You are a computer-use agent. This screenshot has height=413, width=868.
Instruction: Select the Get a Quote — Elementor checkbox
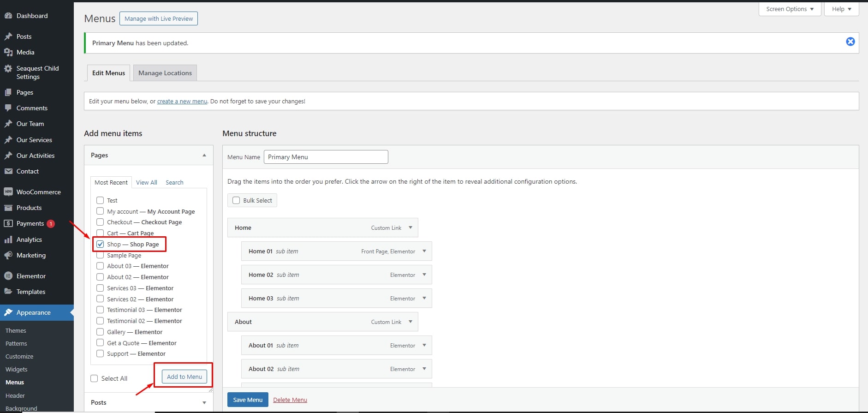pos(100,342)
